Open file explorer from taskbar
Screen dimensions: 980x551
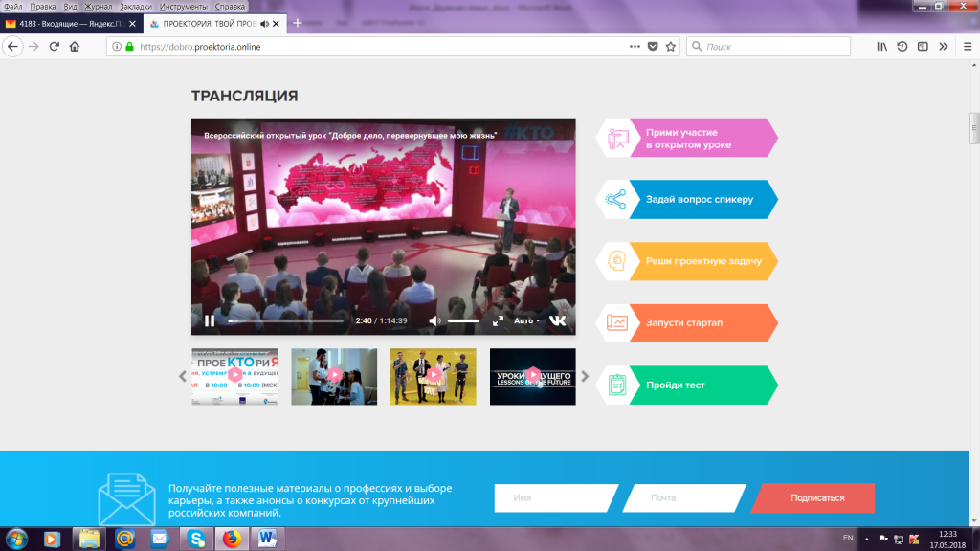click(89, 539)
